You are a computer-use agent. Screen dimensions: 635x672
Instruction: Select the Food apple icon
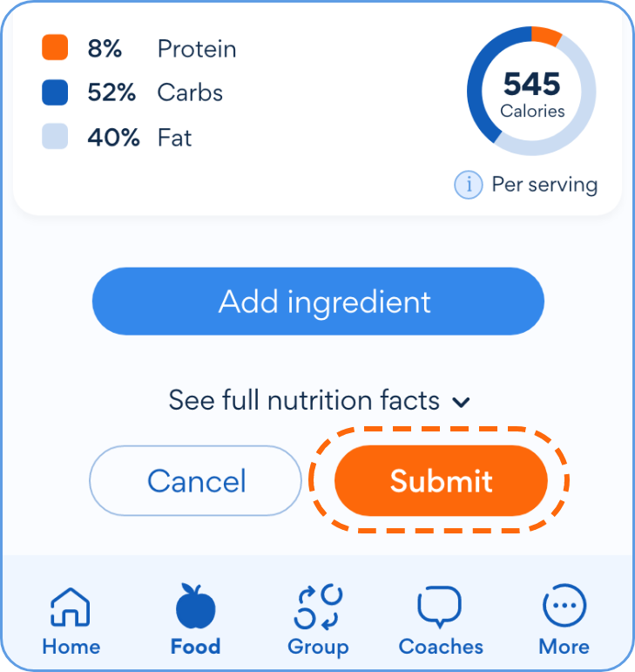195,607
